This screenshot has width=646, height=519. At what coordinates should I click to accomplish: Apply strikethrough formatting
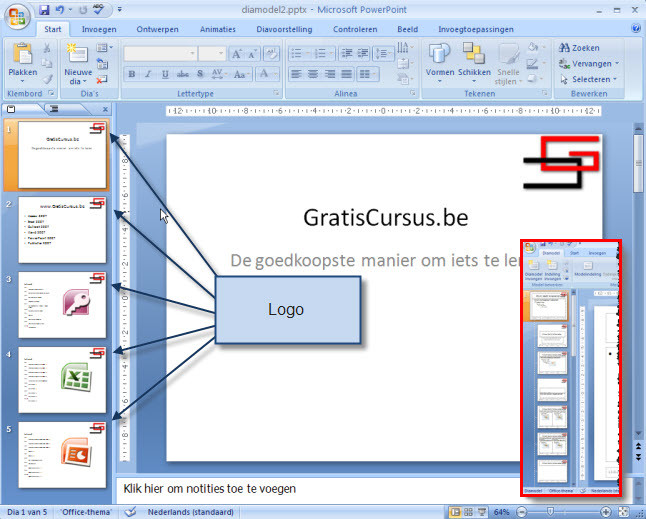(183, 75)
